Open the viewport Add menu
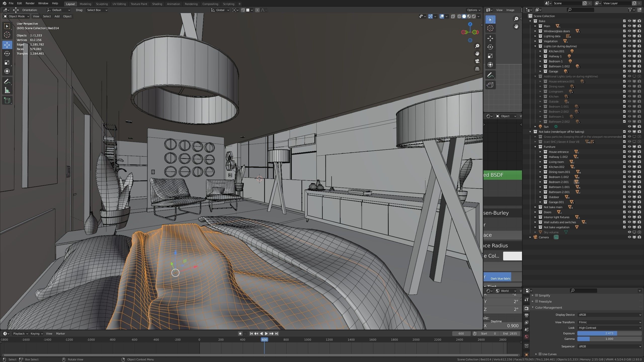 pos(57,16)
